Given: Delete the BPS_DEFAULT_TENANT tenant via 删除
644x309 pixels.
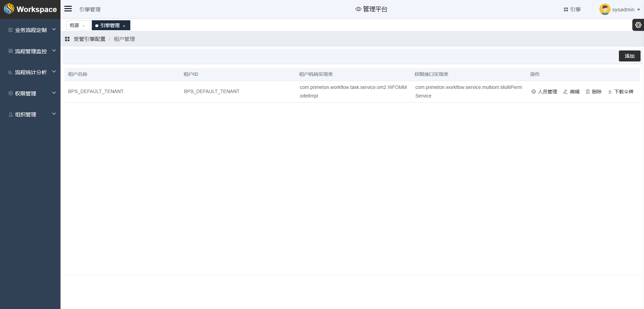Looking at the screenshot, I should tap(594, 92).
